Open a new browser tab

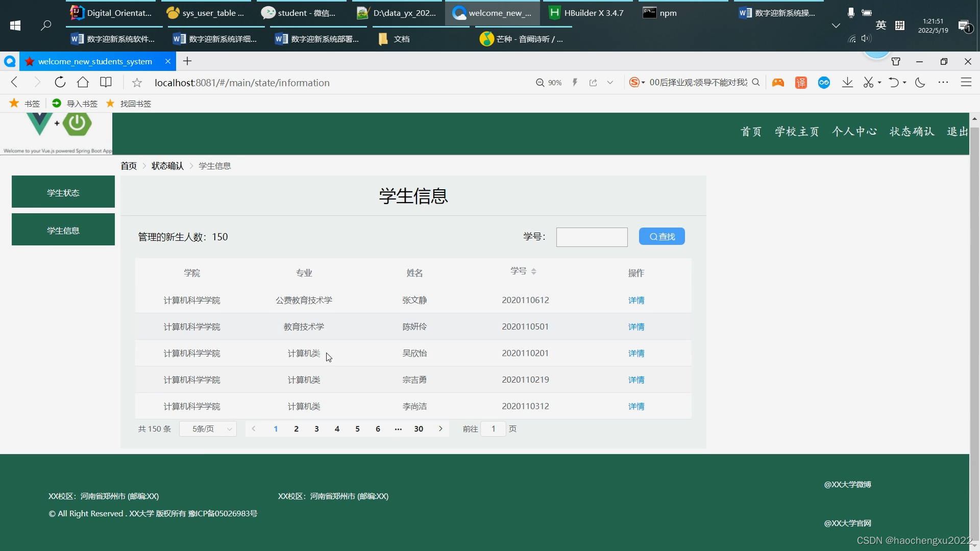tap(187, 61)
